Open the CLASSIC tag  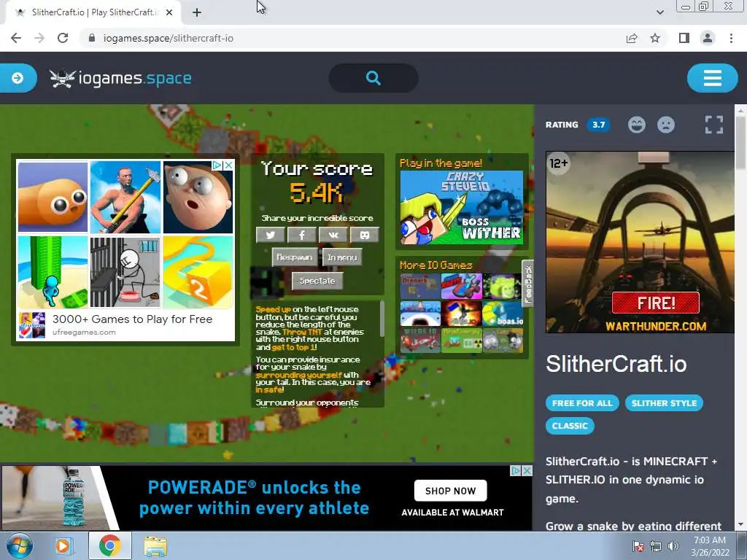[570, 426]
